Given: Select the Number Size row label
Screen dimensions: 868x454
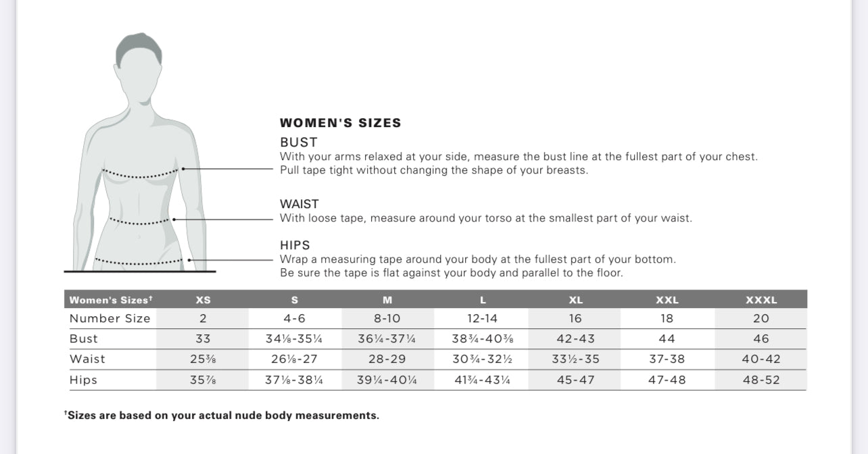Looking at the screenshot, I should click(x=110, y=318).
